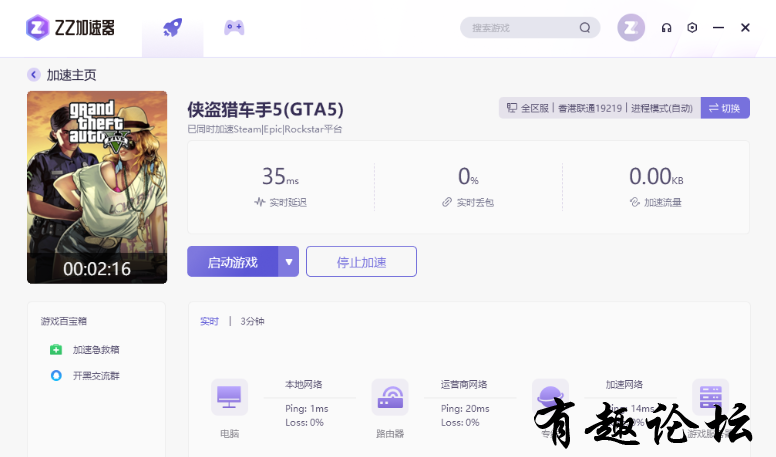Click the 启动游戏 button
This screenshot has height=457, width=776.
coord(233,261)
